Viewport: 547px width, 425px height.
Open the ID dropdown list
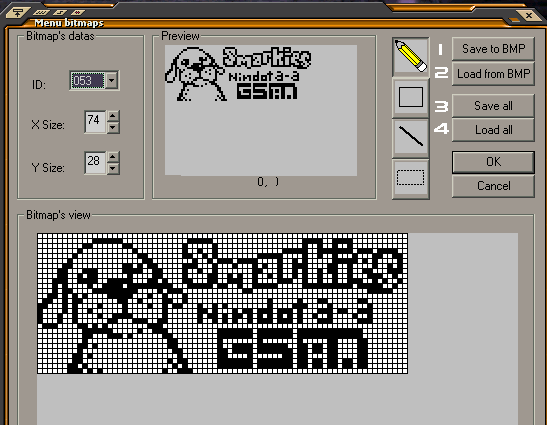[112, 81]
